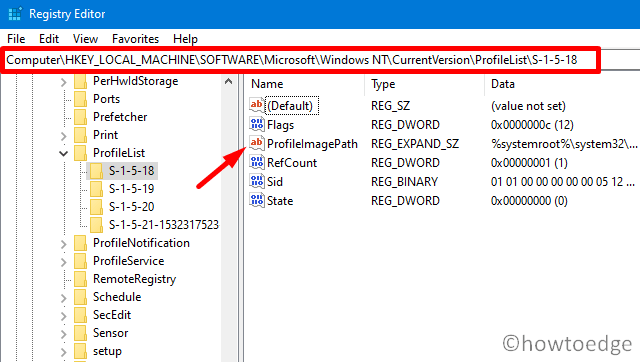Click the 0x0000000c (12) data cell
Viewport: 640px width, 362px height.
532,125
